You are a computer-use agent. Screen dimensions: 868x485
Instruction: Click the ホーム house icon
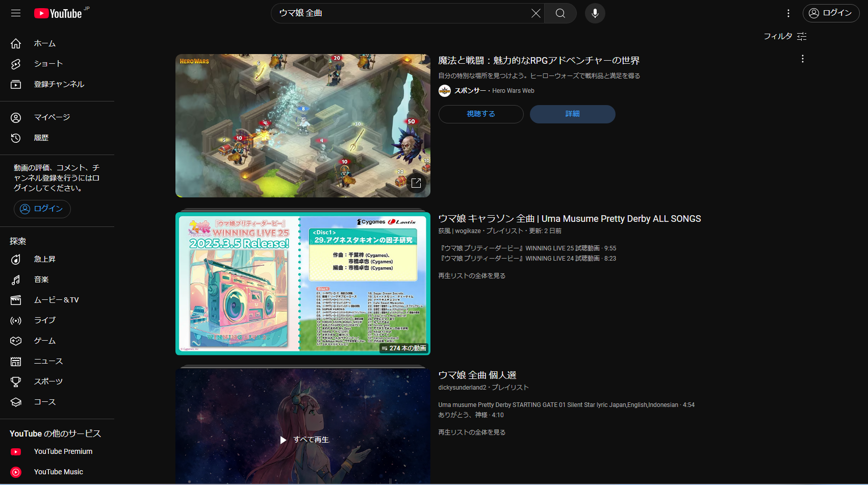[16, 43]
